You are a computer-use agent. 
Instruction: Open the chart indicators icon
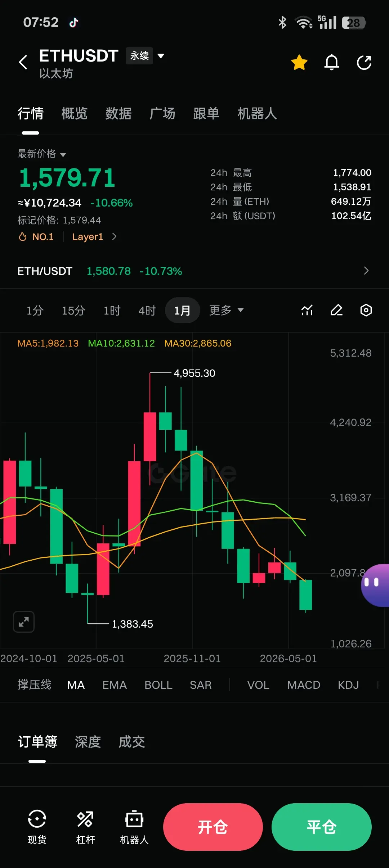tap(307, 310)
